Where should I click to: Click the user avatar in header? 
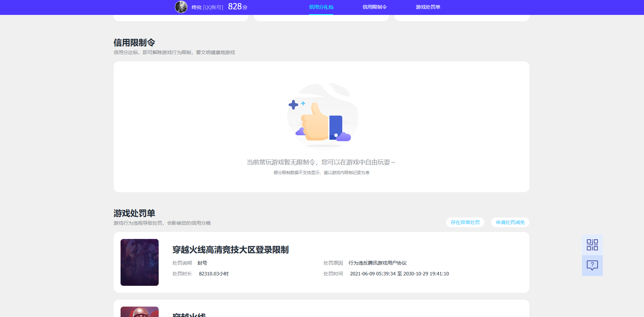click(x=181, y=7)
